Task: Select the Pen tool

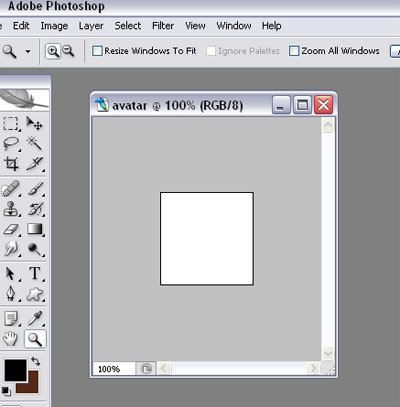Action: tap(11, 294)
